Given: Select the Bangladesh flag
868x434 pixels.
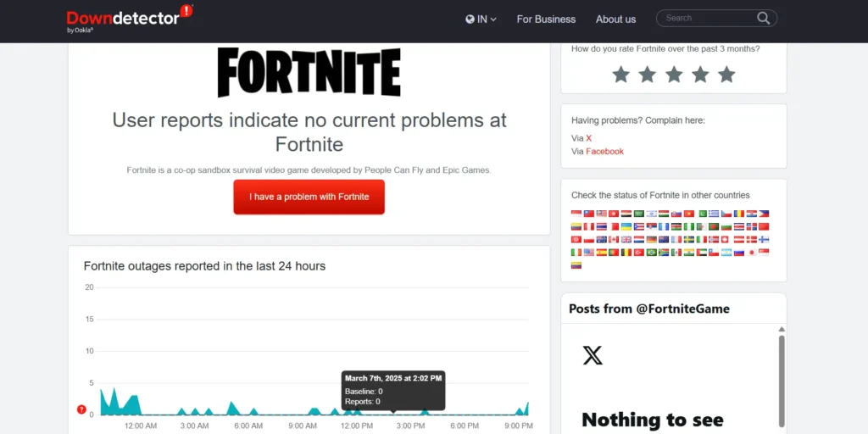Looking at the screenshot, I should pyautogui.click(x=714, y=226).
